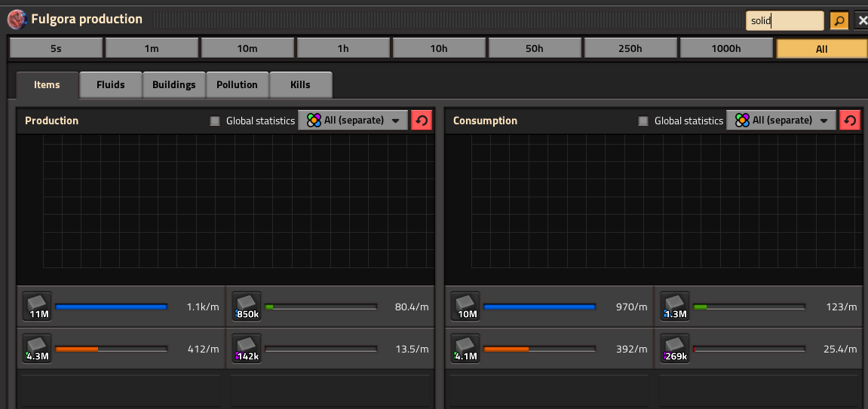
Task: Open the Buildings tab
Action: click(173, 85)
